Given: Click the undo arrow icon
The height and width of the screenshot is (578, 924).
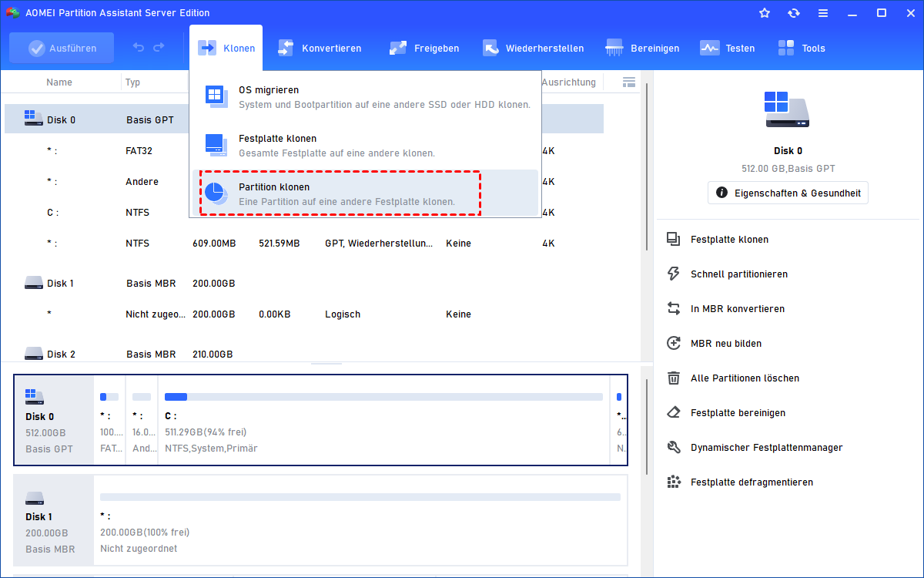Looking at the screenshot, I should [x=139, y=48].
